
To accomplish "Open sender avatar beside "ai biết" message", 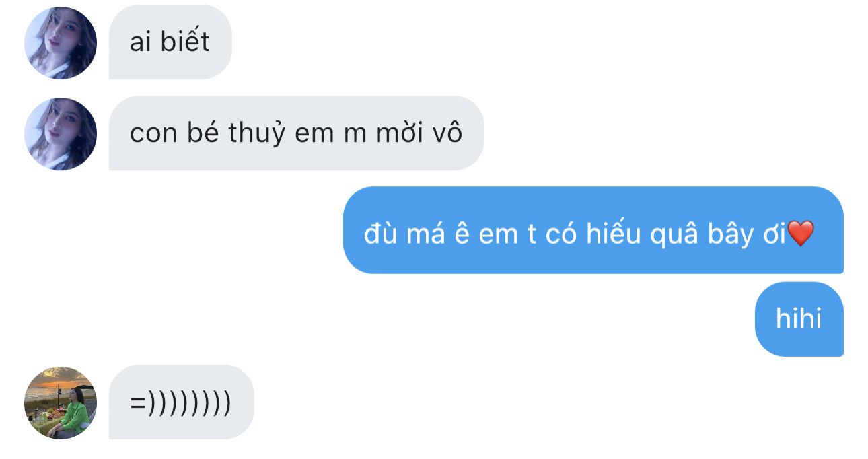I will click(61, 42).
